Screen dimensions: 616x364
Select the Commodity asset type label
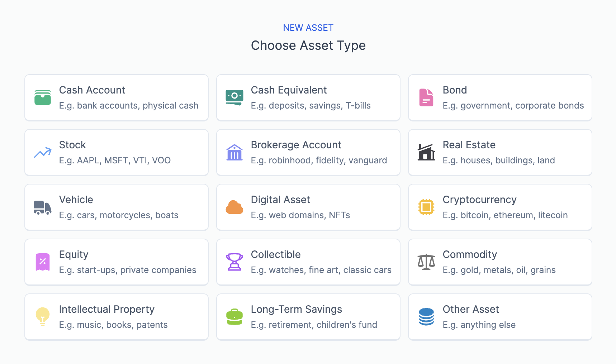(470, 255)
